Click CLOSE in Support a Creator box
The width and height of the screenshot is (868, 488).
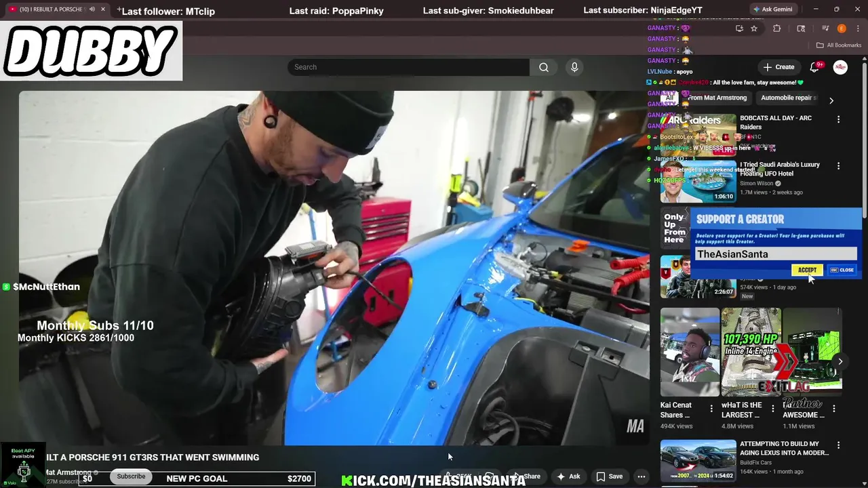click(842, 270)
